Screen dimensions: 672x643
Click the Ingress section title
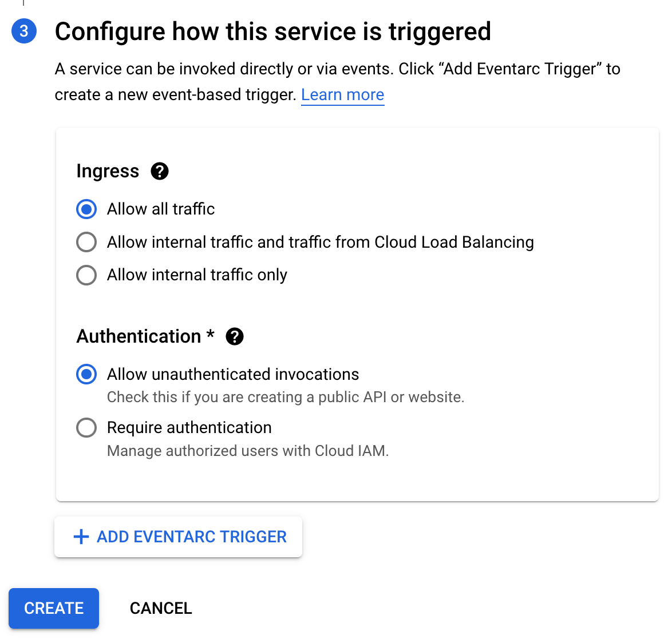[x=108, y=171]
